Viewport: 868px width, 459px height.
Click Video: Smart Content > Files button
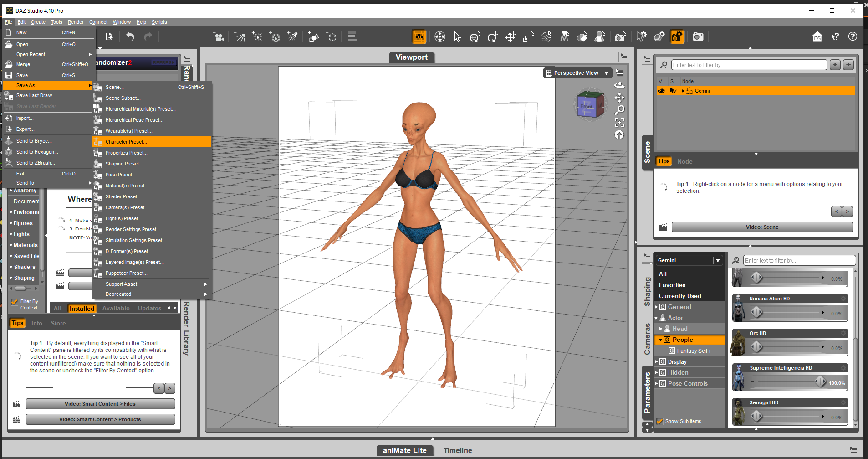(100, 404)
